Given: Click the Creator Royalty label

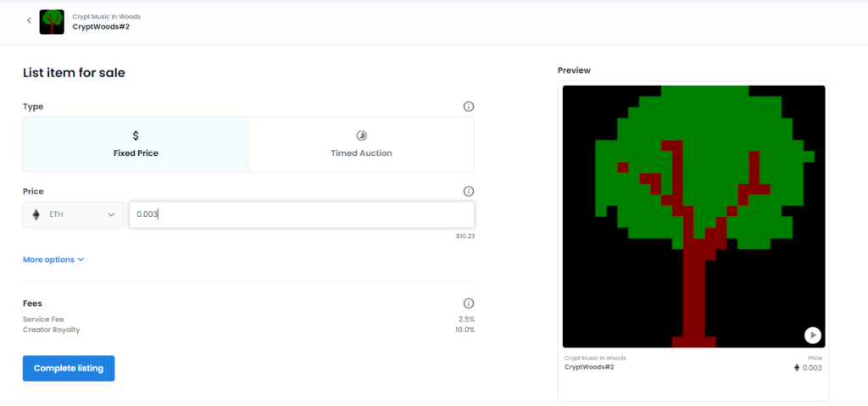Looking at the screenshot, I should [52, 330].
